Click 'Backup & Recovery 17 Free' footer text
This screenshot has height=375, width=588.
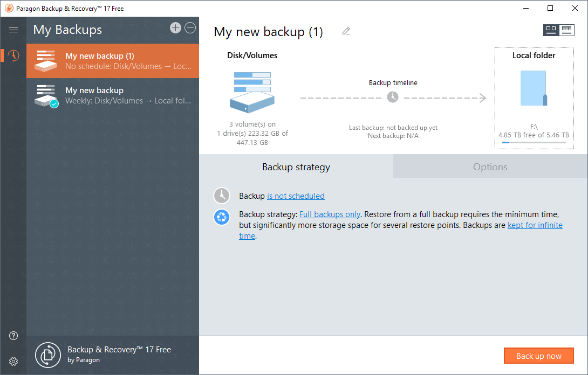119,350
